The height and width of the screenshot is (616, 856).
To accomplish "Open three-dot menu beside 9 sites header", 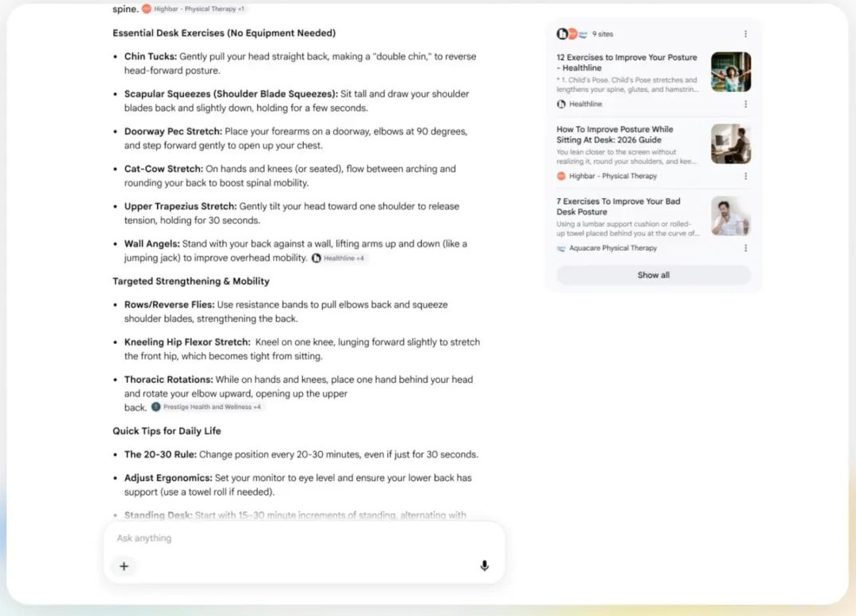I will pos(746,34).
